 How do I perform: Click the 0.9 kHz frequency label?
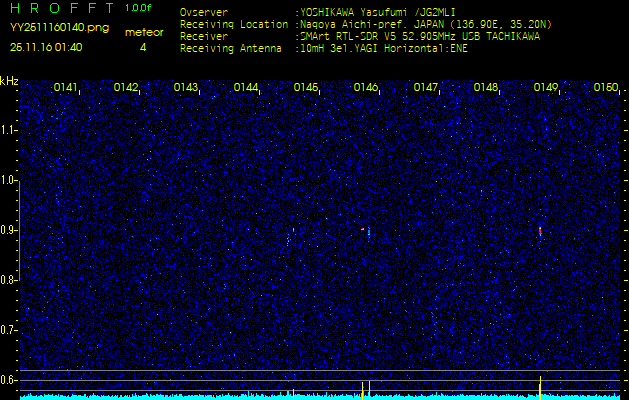point(8,230)
